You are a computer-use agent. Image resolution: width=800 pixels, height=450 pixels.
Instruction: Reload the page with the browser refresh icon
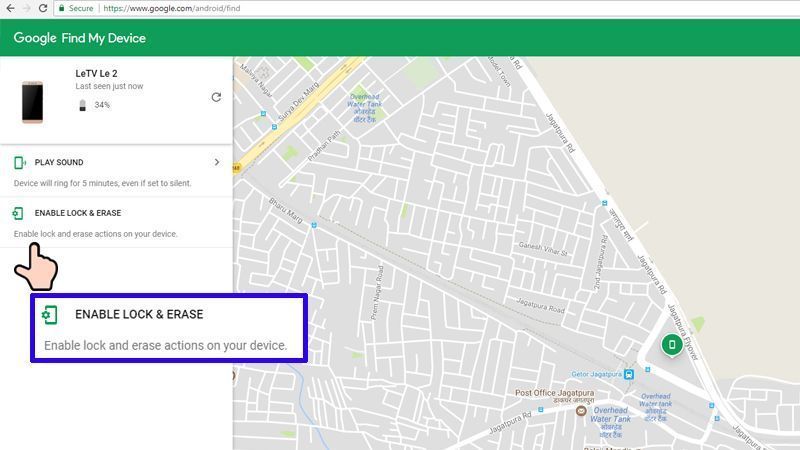[x=43, y=8]
